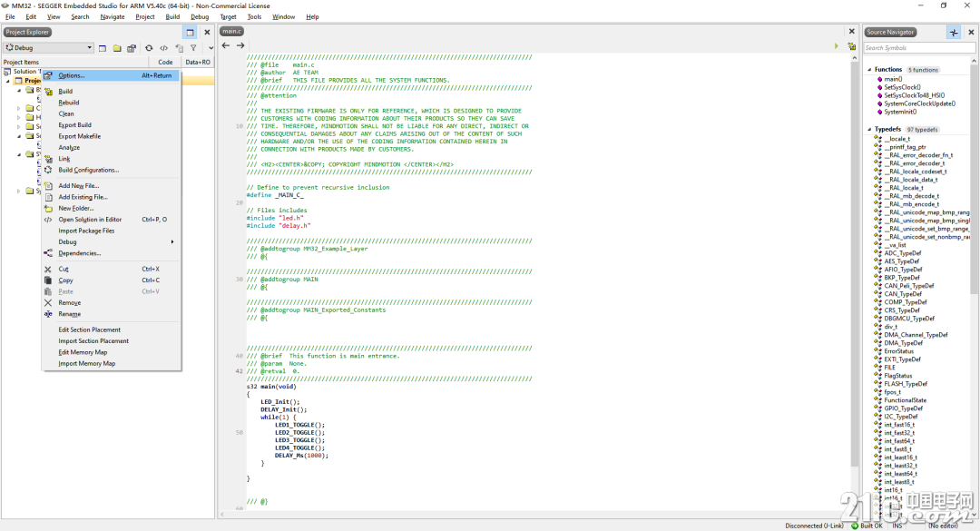This screenshot has height=531, width=980.
Task: Open project Options from the context menu
Action: click(112, 75)
